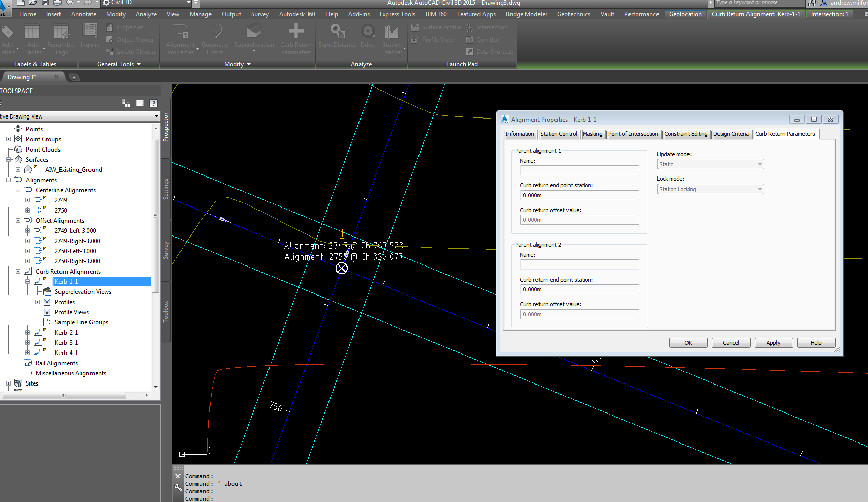Click the Apply button
Viewport: 868px width, 502px height.
coord(773,343)
